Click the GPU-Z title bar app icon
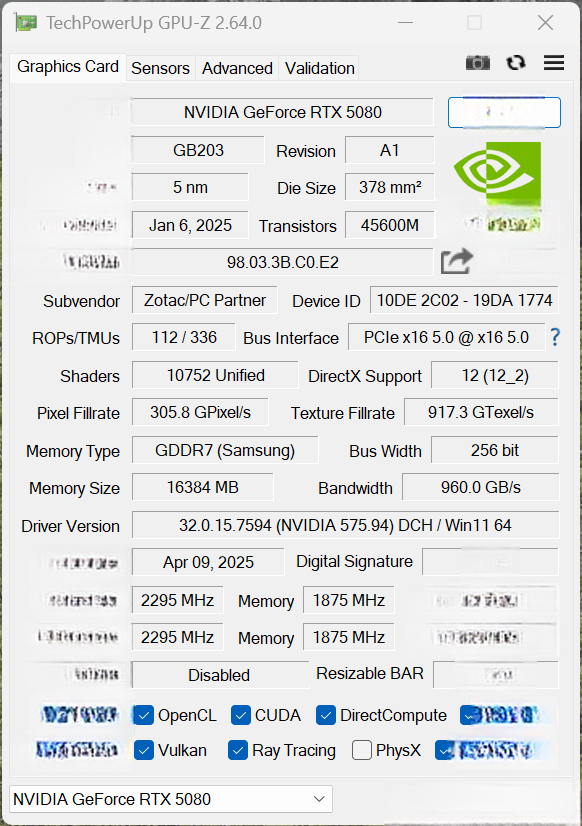This screenshot has width=582, height=826. pyautogui.click(x=26, y=23)
